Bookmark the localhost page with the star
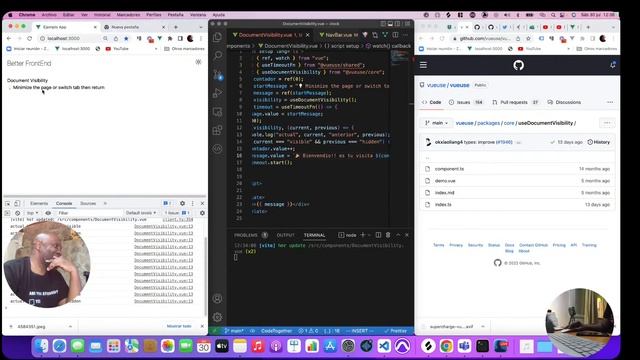This screenshot has height=360, width=640. 126,38
